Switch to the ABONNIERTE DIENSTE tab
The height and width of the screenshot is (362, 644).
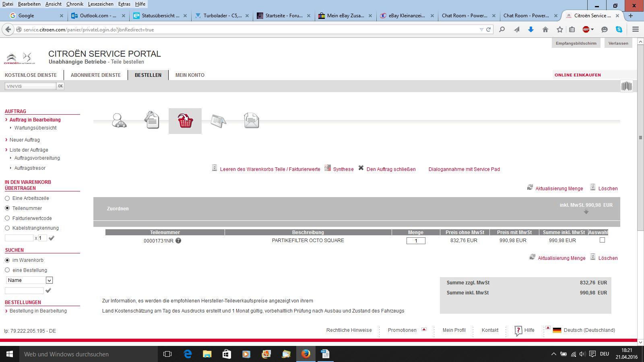(96, 75)
